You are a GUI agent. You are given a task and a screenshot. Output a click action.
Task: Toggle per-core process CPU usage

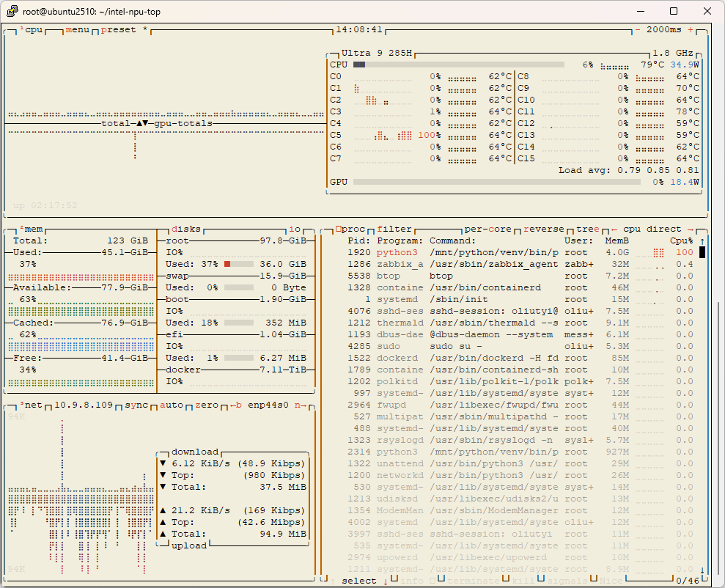(487, 229)
